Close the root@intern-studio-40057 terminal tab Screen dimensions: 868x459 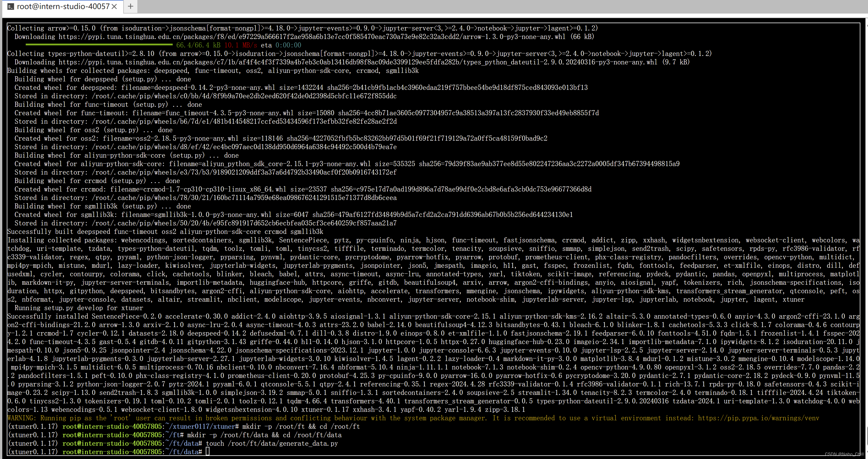click(x=114, y=6)
